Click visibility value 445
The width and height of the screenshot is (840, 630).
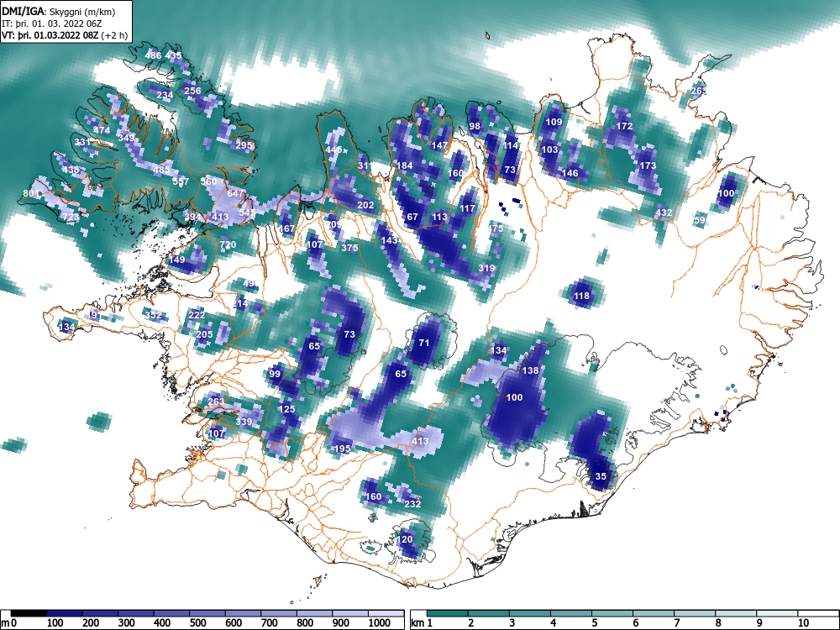[x=333, y=150]
